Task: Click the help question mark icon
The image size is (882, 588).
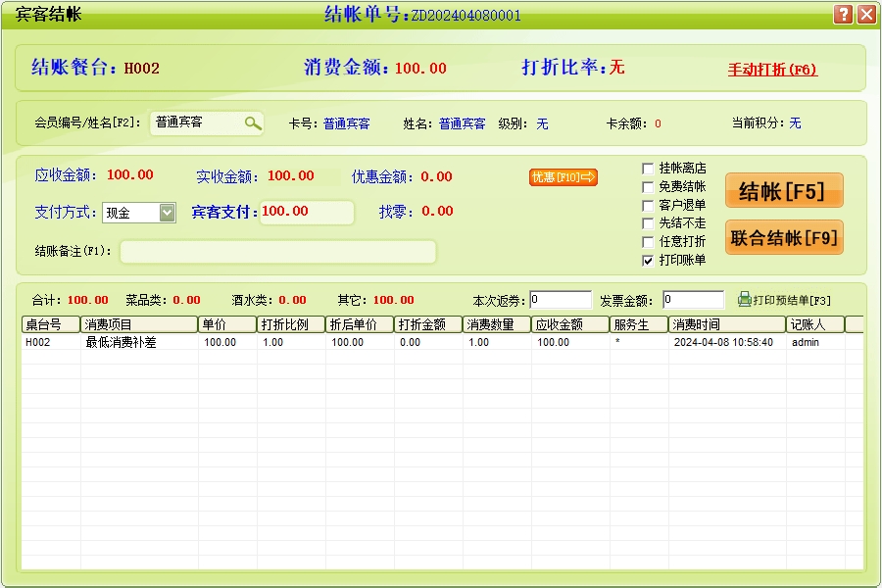Action: pos(843,15)
